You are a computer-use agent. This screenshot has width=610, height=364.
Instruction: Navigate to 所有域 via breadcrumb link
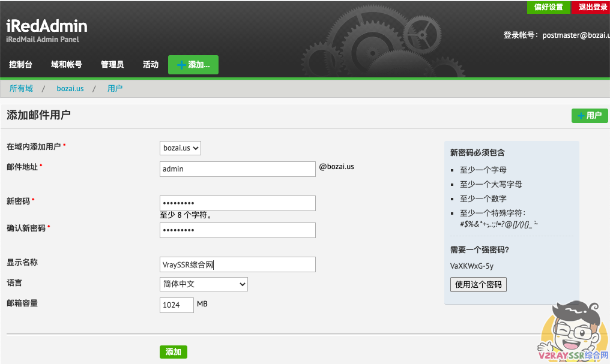(x=21, y=88)
